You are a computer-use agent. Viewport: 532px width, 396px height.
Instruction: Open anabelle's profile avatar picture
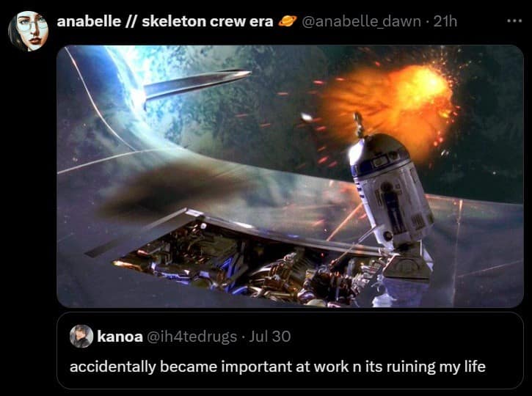coord(28,31)
